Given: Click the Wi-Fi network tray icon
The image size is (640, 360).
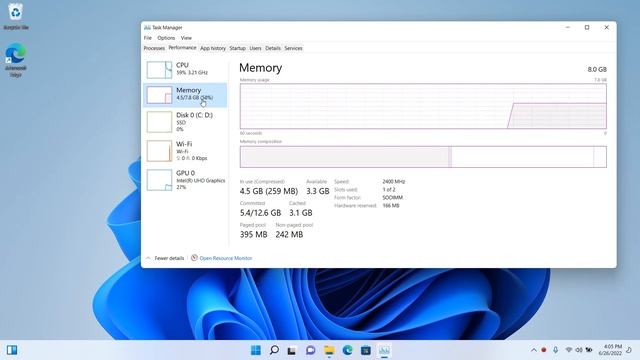Looking at the screenshot, I should [x=569, y=350].
